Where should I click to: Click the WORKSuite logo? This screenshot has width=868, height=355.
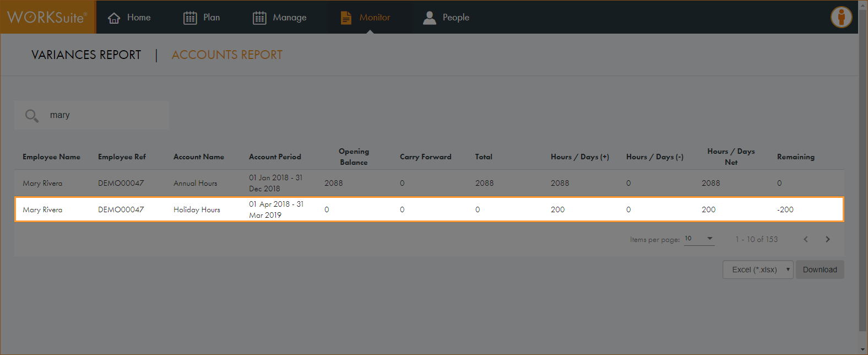(x=47, y=17)
